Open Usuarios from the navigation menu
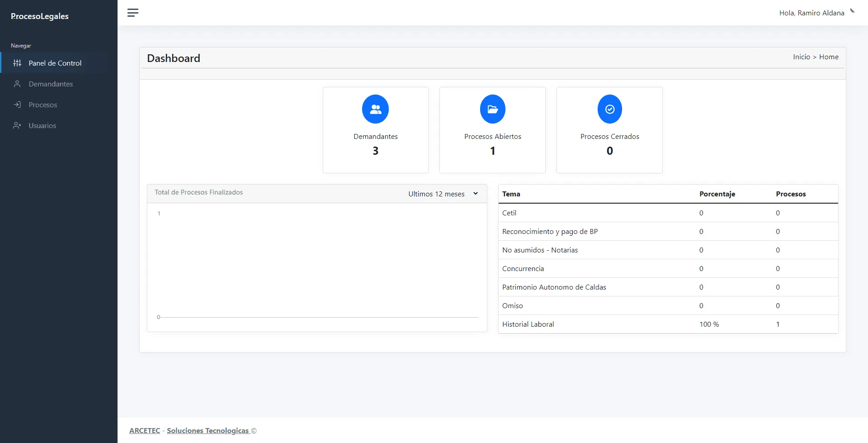Image resolution: width=868 pixels, height=443 pixels. (42, 126)
